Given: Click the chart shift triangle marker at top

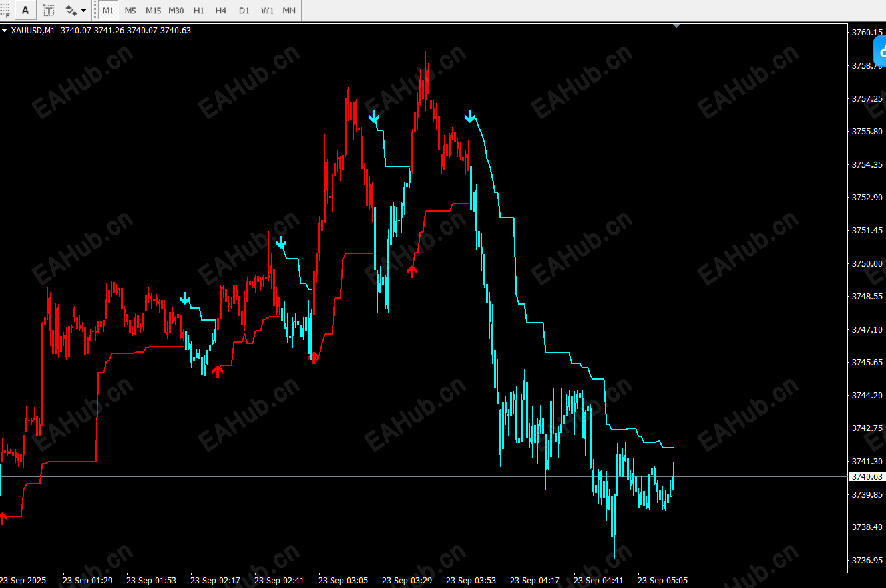Looking at the screenshot, I should tap(676, 26).
